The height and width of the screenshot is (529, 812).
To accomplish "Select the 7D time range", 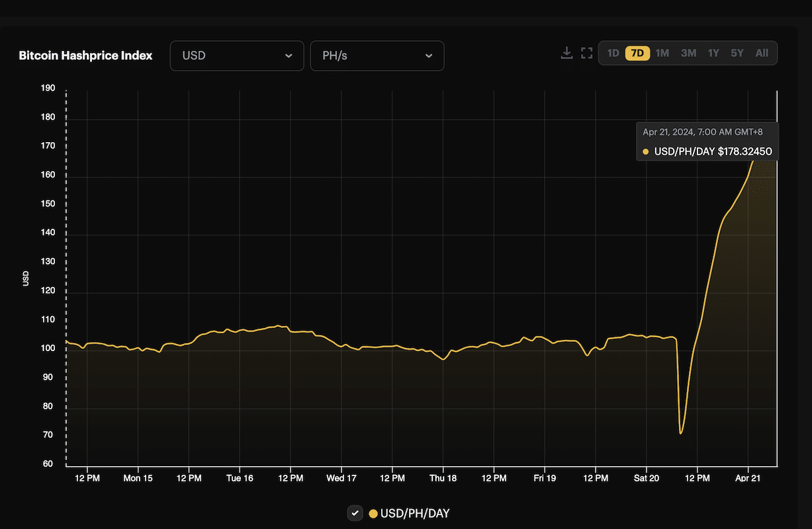I will [x=638, y=53].
